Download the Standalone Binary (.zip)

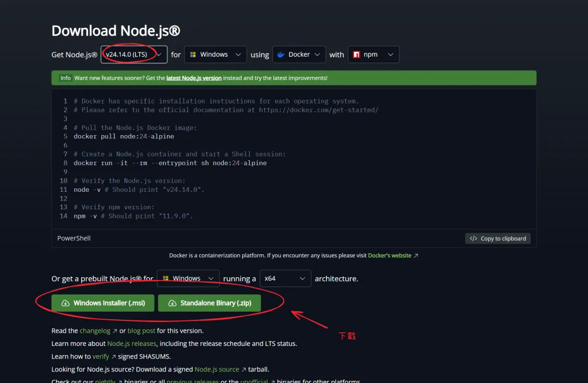click(x=209, y=303)
